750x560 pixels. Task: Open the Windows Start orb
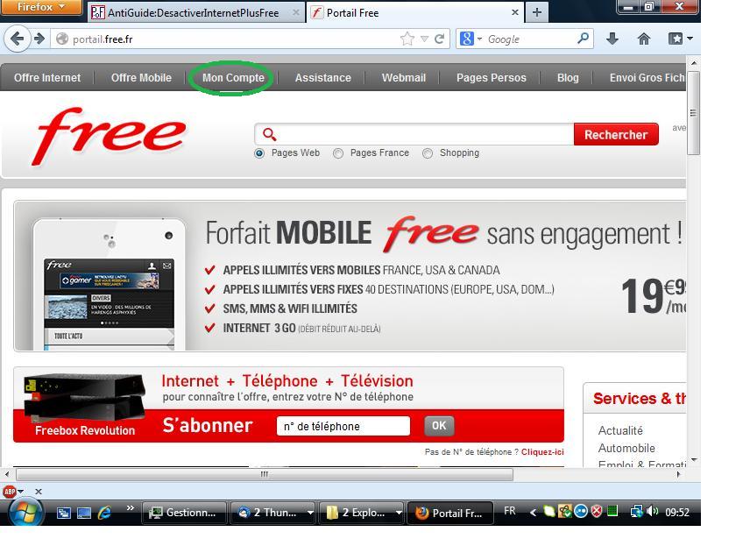(x=26, y=512)
